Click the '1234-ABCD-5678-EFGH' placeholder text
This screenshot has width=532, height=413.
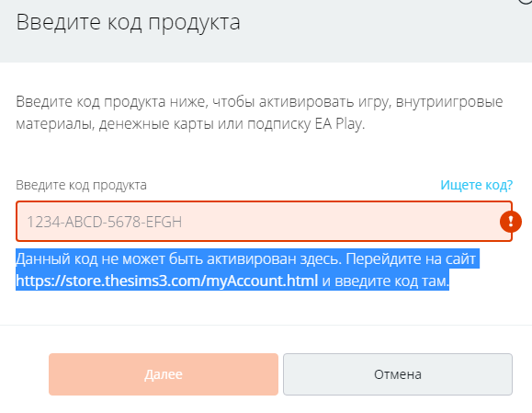(104, 222)
